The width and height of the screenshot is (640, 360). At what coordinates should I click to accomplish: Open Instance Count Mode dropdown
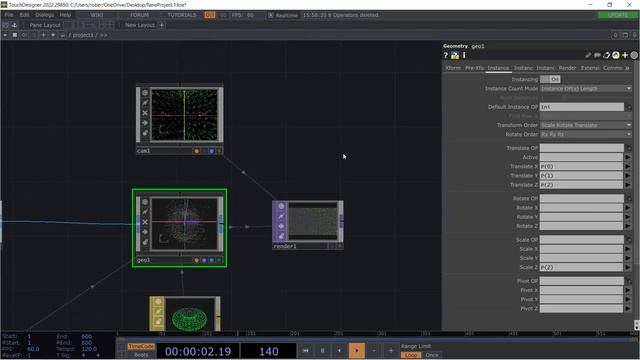pos(586,89)
